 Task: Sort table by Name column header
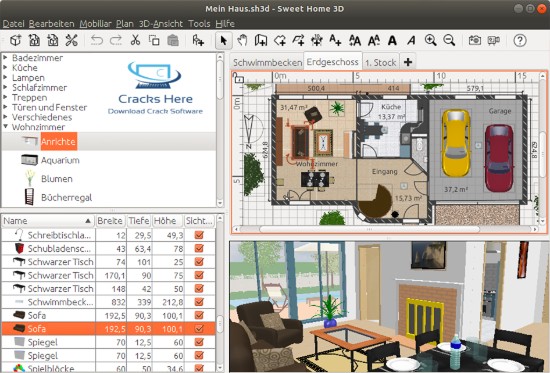(x=48, y=221)
